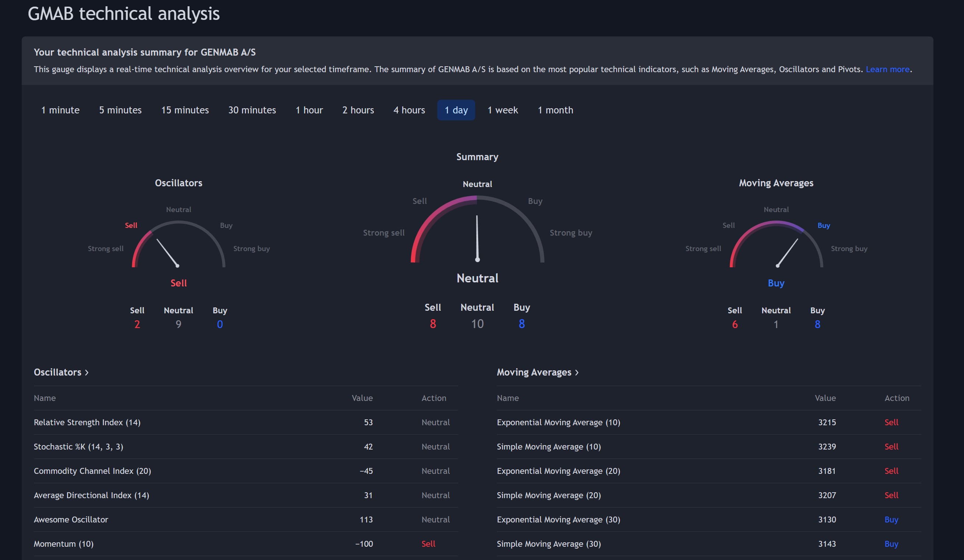Click the Moving Averages gauge dial
964x560 pixels.
(776, 244)
